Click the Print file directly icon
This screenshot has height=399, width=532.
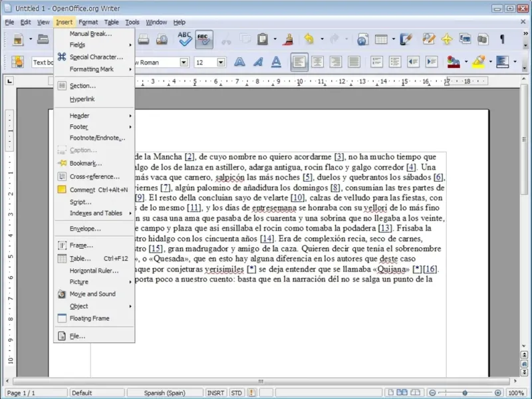[144, 40]
